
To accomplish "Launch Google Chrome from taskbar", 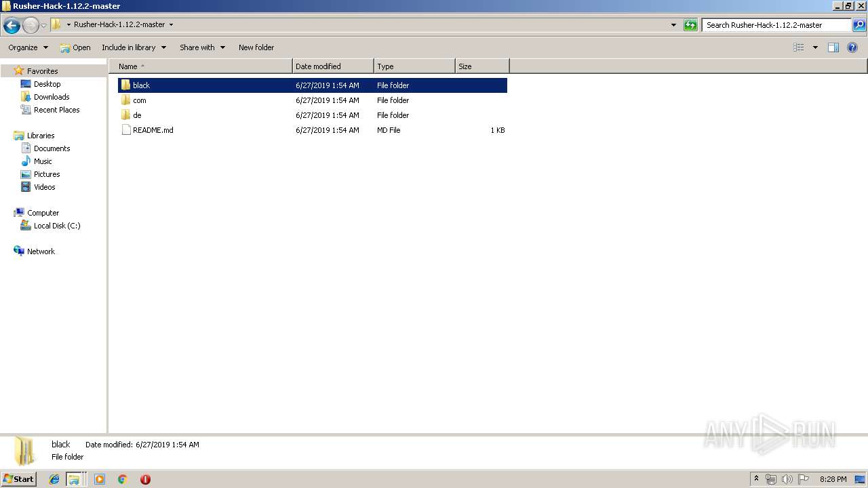I will pyautogui.click(x=123, y=479).
